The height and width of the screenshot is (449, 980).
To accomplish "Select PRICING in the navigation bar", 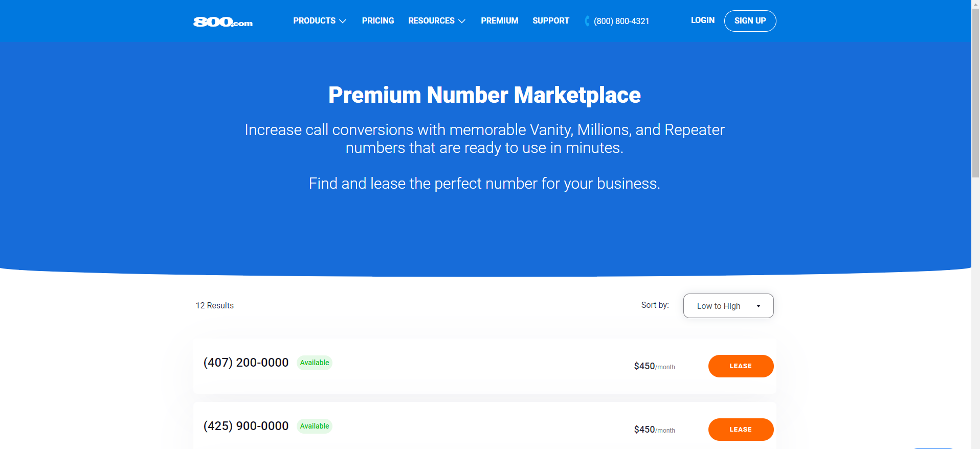I will [x=378, y=21].
